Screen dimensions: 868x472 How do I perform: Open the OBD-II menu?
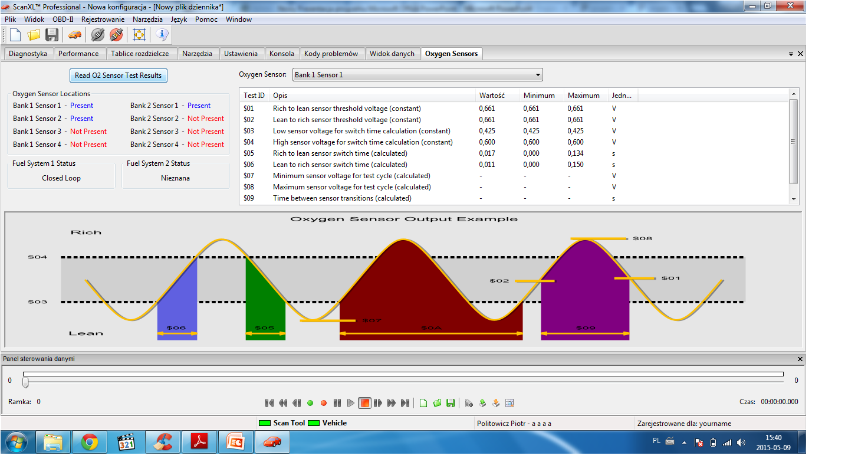(x=63, y=19)
